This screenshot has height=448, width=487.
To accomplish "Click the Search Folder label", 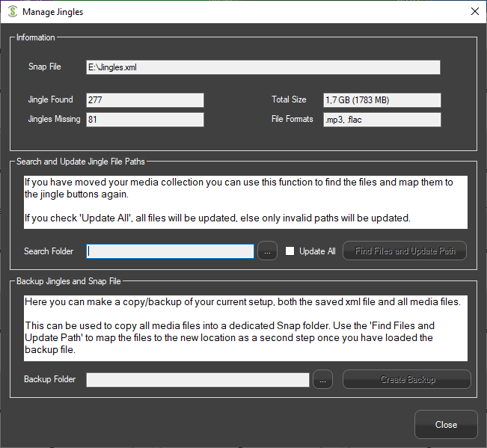I will tap(49, 251).
